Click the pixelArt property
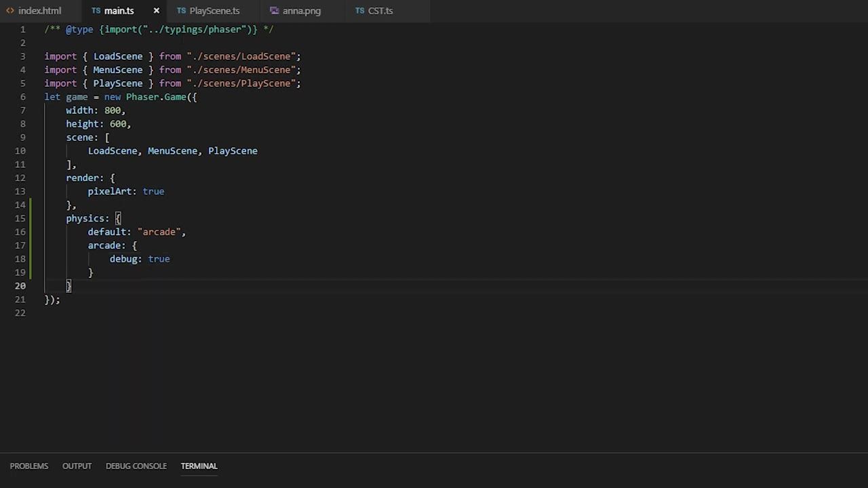This screenshot has height=488, width=868. point(109,192)
